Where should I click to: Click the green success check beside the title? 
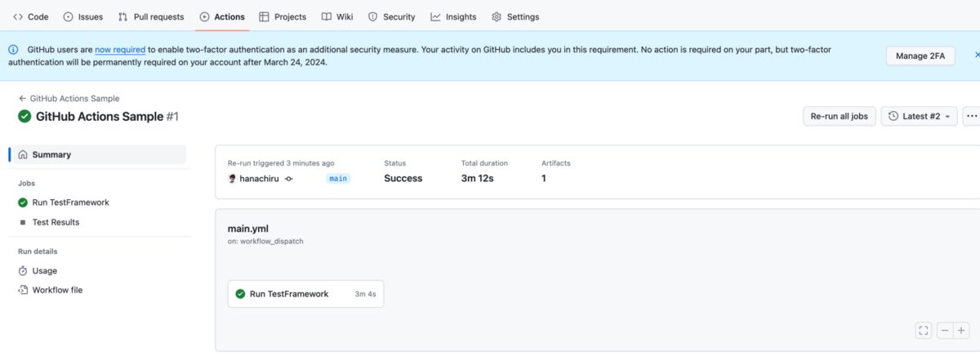tap(24, 117)
